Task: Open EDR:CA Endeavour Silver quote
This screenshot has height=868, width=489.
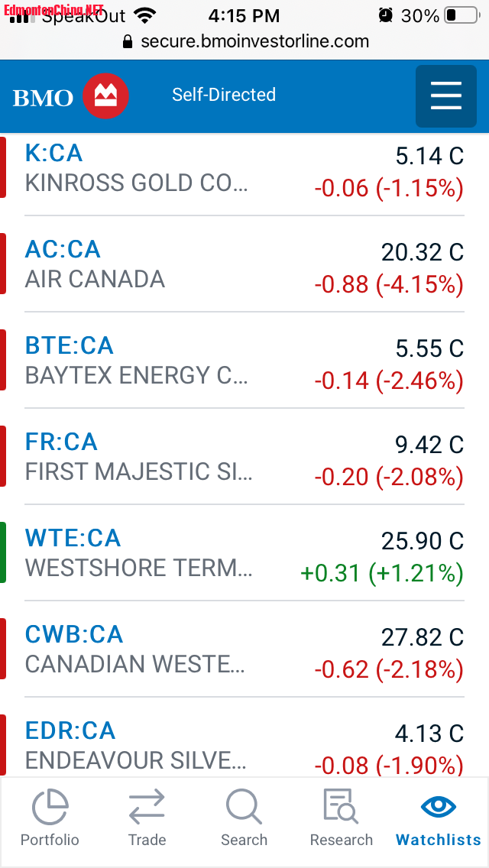Action: pos(70,730)
